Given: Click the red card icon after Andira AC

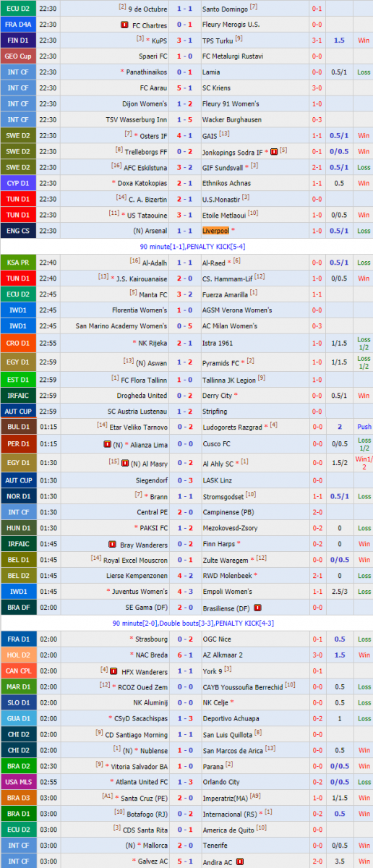Looking at the screenshot, I should click(239, 862).
